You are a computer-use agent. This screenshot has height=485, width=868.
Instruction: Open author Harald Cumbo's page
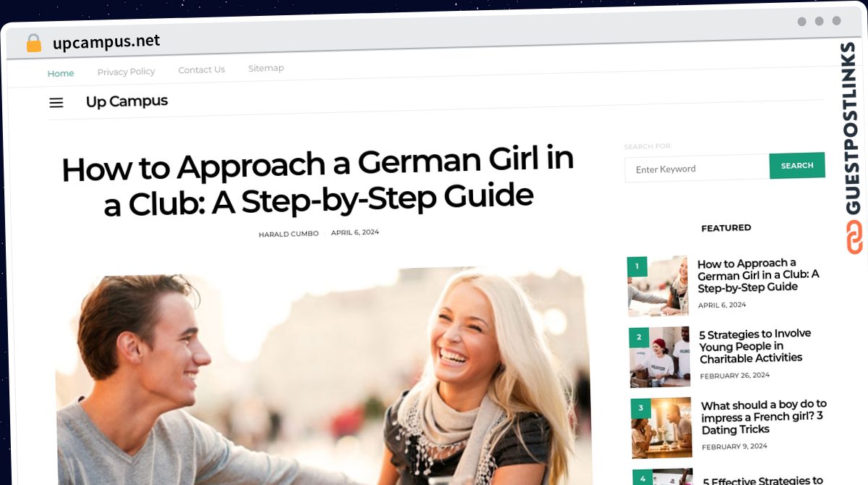click(289, 234)
